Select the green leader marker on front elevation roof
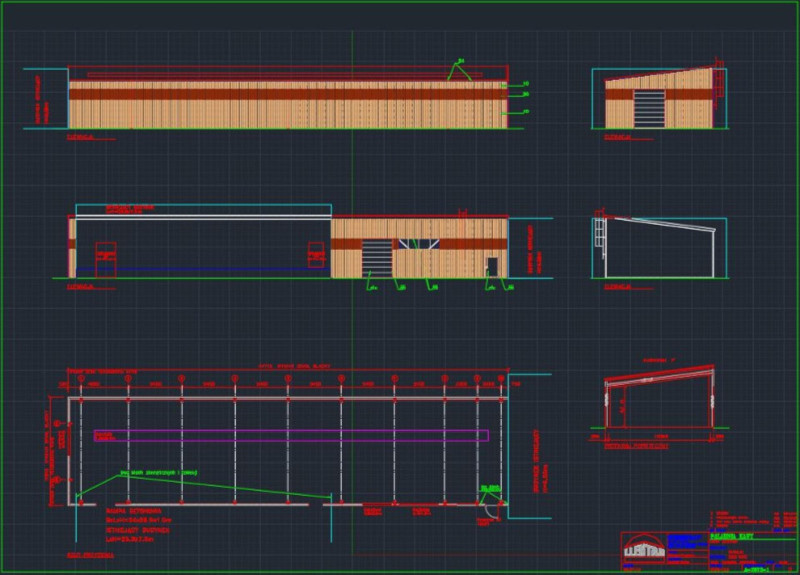The image size is (800, 575). (459, 70)
